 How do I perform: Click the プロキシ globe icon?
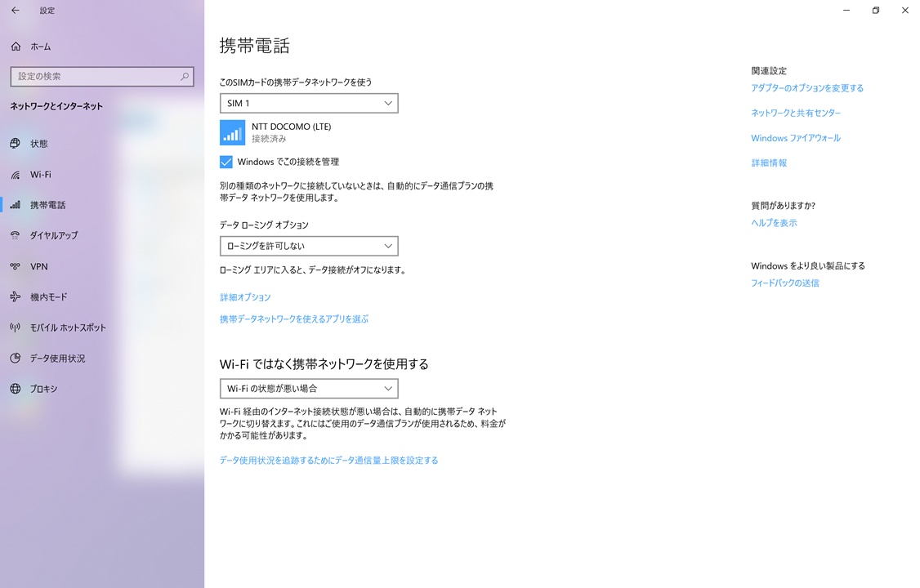click(x=16, y=389)
